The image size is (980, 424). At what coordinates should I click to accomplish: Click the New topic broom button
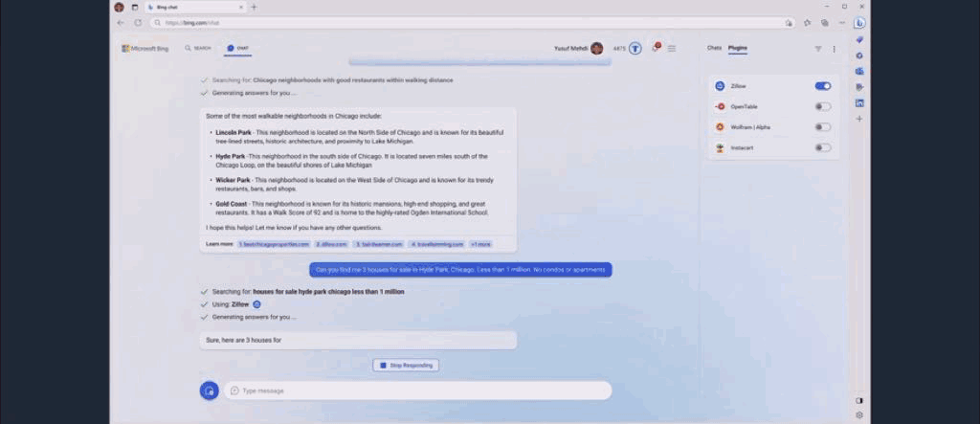210,391
